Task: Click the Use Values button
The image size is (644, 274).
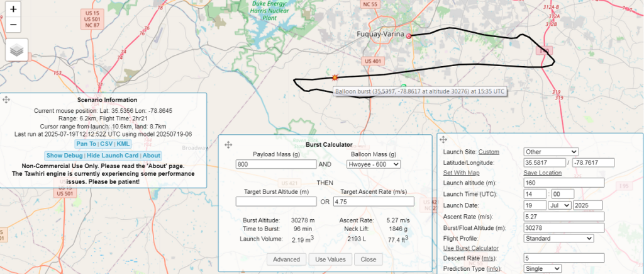Action: coord(330,260)
